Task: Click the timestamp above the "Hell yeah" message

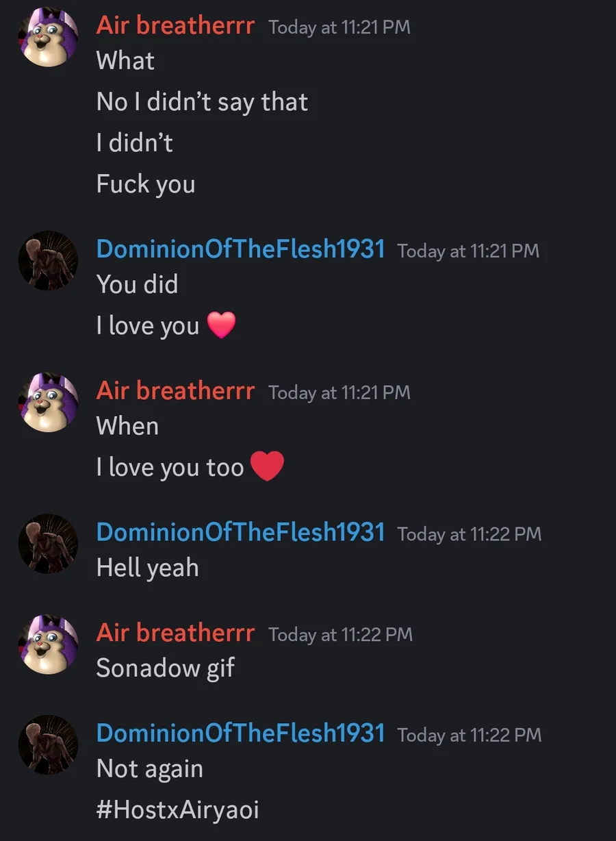Action: coord(469,534)
